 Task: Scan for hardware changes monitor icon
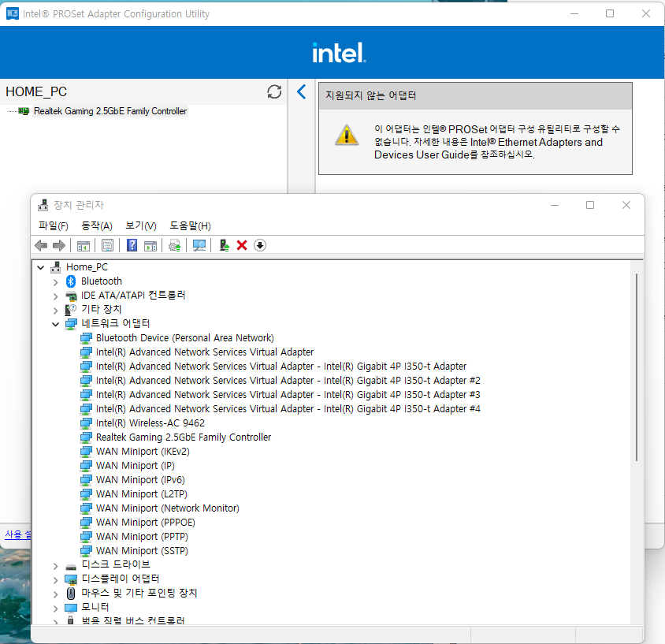[199, 245]
